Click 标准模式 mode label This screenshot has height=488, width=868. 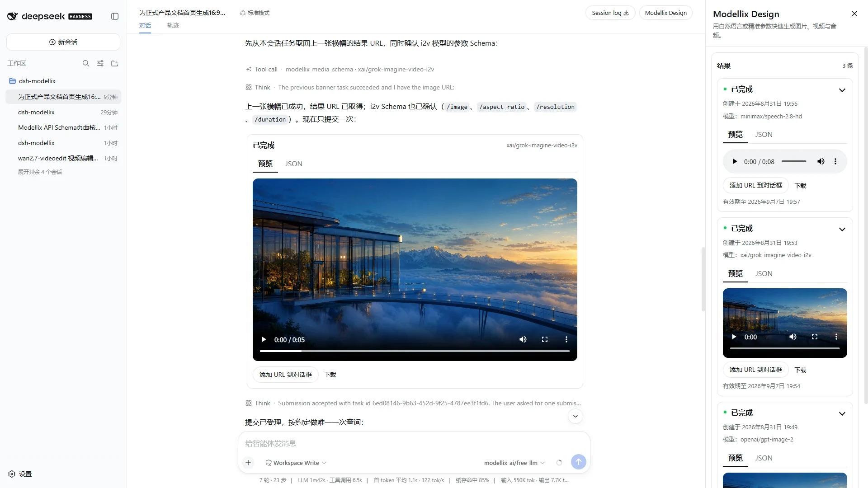point(255,13)
